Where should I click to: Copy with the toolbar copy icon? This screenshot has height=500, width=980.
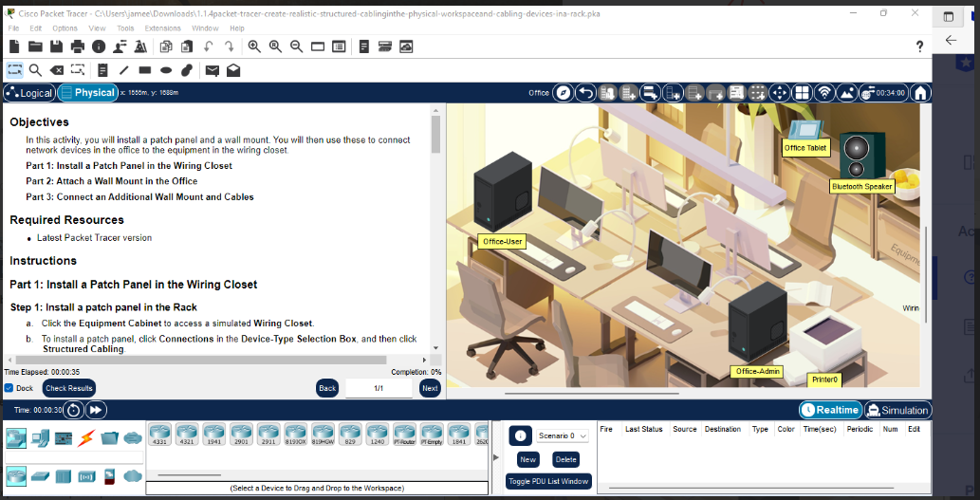point(166,46)
